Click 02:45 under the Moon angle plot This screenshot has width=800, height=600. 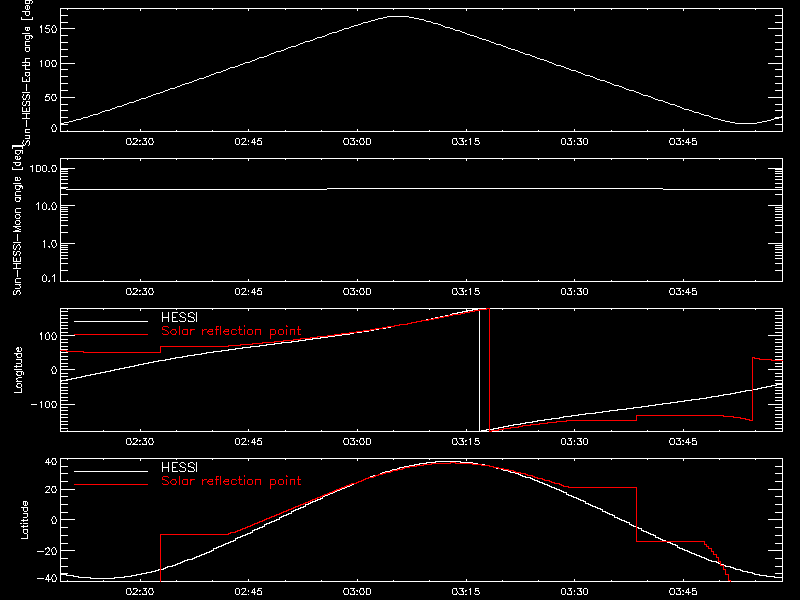[248, 291]
